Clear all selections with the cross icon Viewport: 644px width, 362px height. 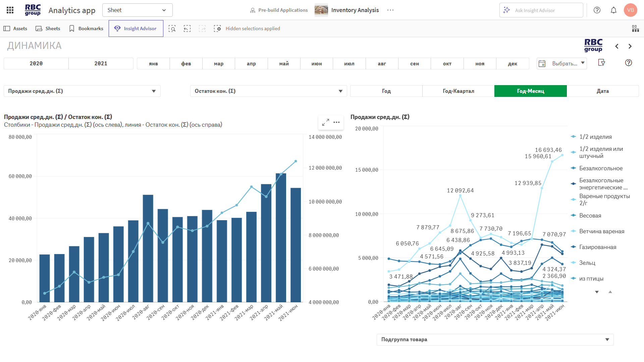(x=218, y=28)
